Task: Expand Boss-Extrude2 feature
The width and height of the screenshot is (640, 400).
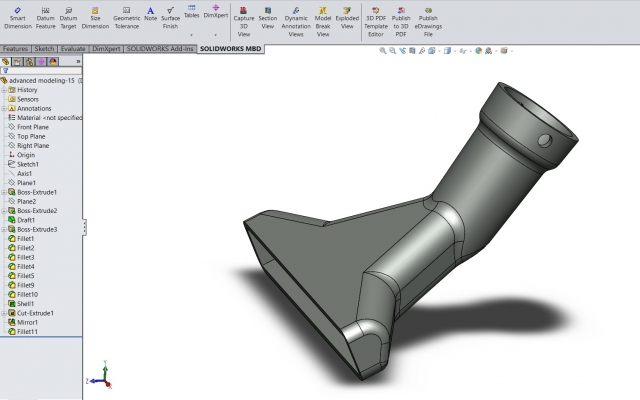Action: (4, 211)
